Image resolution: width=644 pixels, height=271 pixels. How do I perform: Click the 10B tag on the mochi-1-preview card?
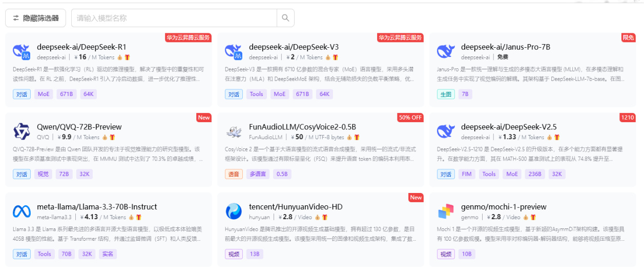tap(467, 254)
